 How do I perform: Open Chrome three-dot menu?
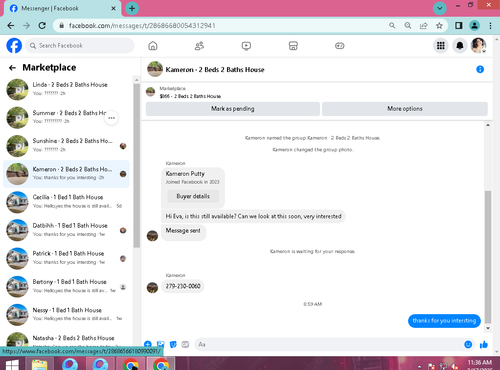tap(490, 26)
